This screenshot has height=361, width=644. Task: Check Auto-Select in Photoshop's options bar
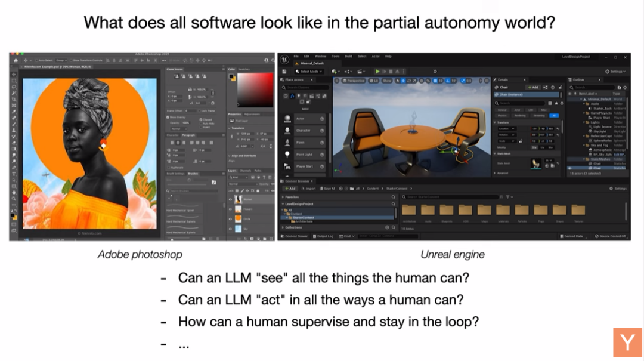pos(36,60)
